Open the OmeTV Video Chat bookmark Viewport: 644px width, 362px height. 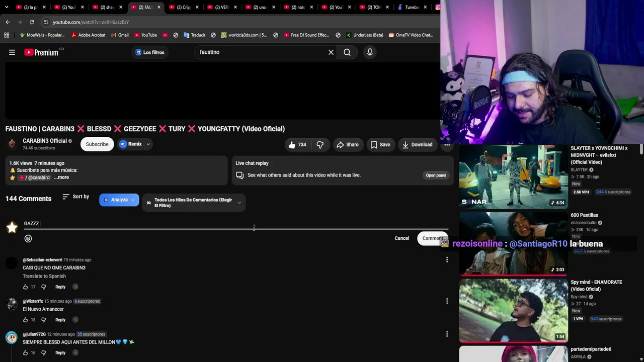(x=410, y=35)
